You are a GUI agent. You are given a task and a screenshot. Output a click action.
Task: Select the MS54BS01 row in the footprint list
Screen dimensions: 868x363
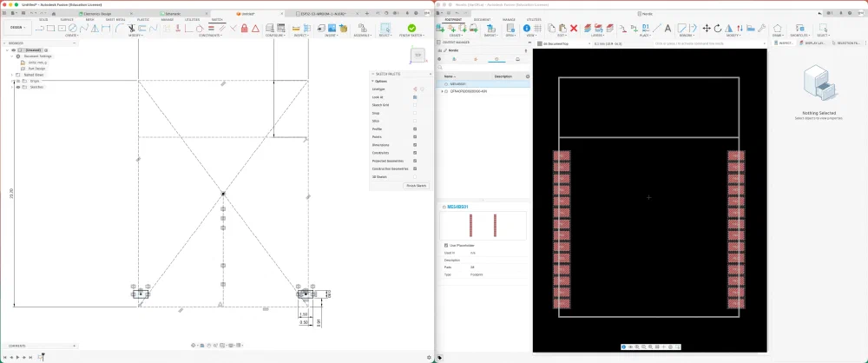[x=483, y=84]
